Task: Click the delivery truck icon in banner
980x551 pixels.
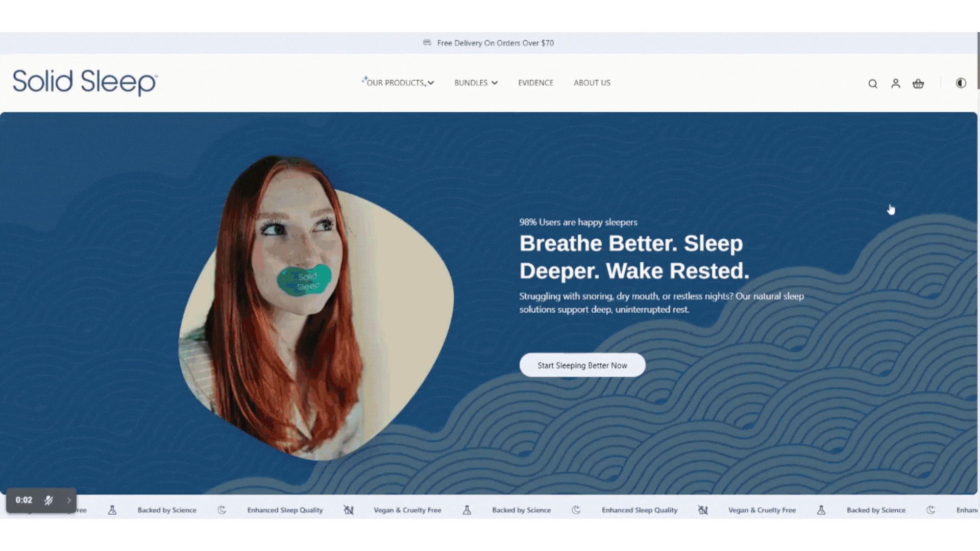Action: [x=427, y=43]
